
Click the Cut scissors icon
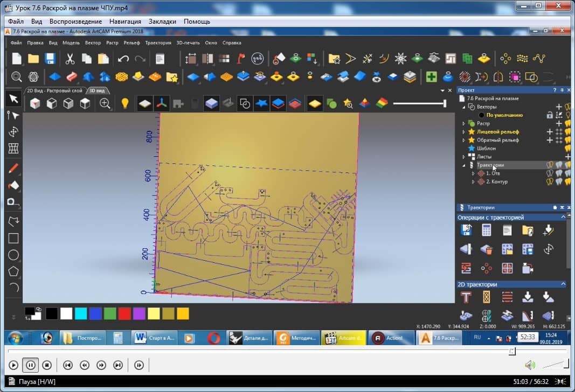(70, 59)
